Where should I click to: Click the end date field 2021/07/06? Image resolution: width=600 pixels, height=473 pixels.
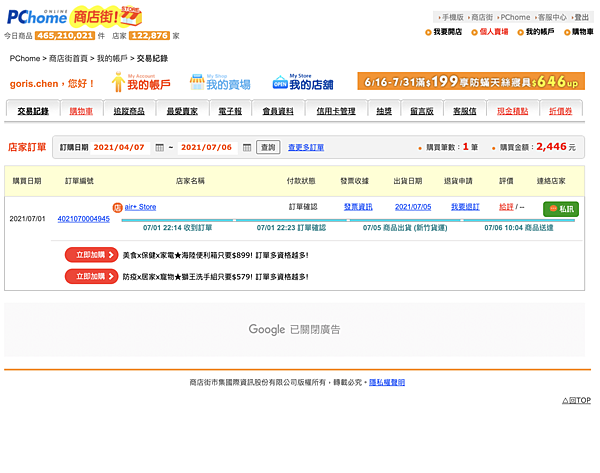tap(207, 147)
